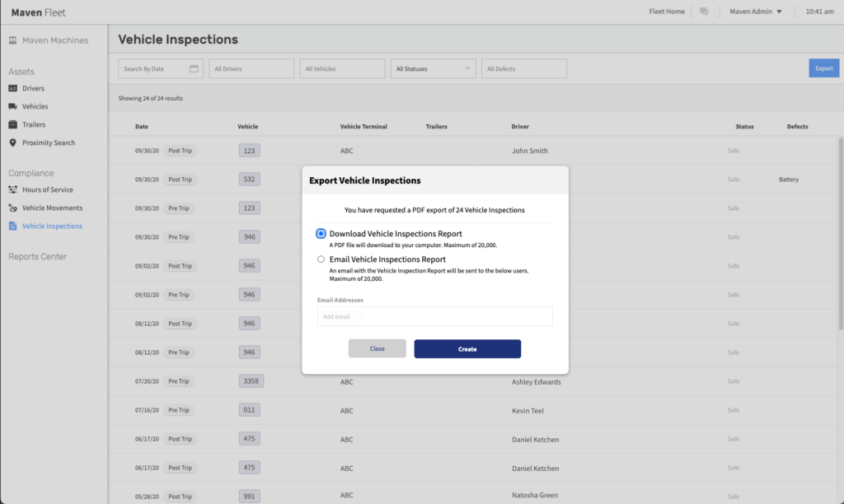The height and width of the screenshot is (504, 844).
Task: Click the Battery defect entry
Action: point(789,180)
